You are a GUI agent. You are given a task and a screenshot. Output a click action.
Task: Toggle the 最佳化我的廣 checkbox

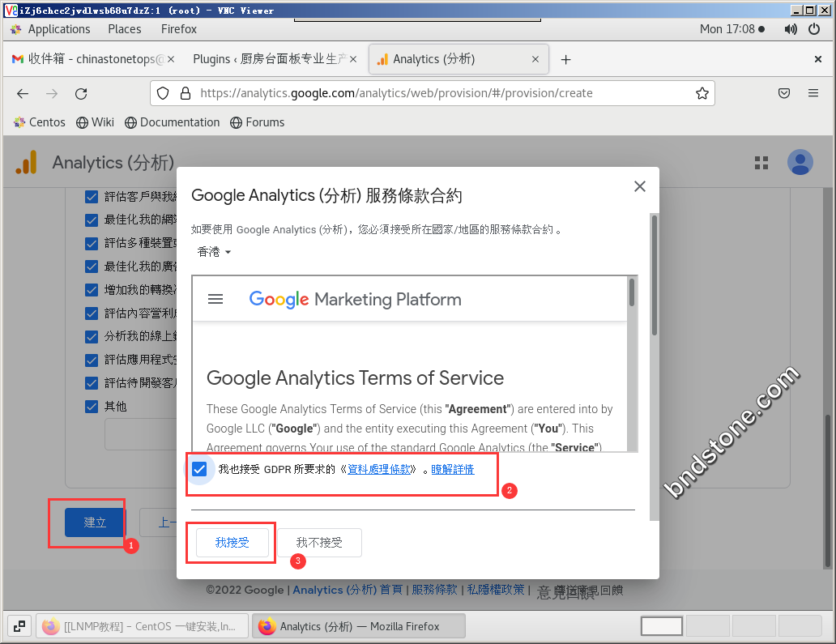92,266
